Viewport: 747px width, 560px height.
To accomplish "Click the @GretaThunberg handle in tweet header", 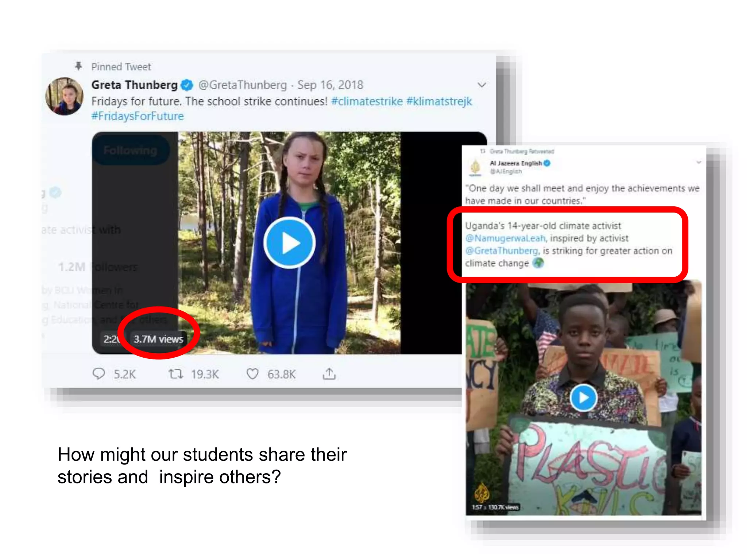I will [243, 85].
